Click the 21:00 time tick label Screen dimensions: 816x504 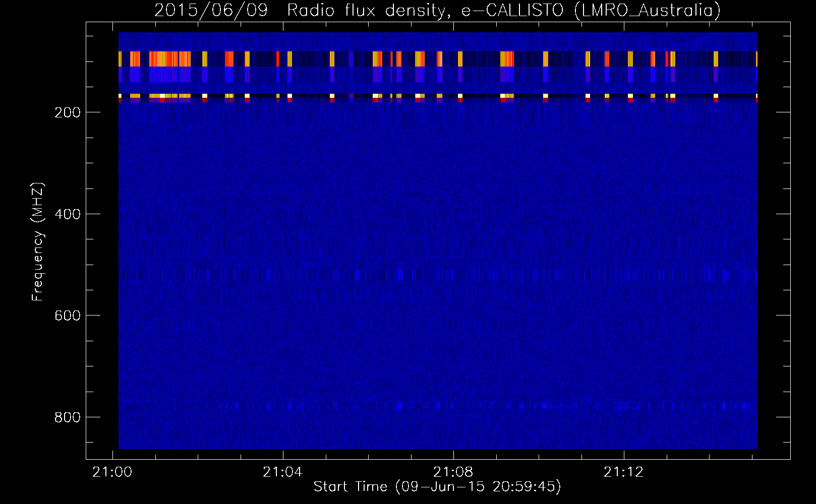click(112, 472)
